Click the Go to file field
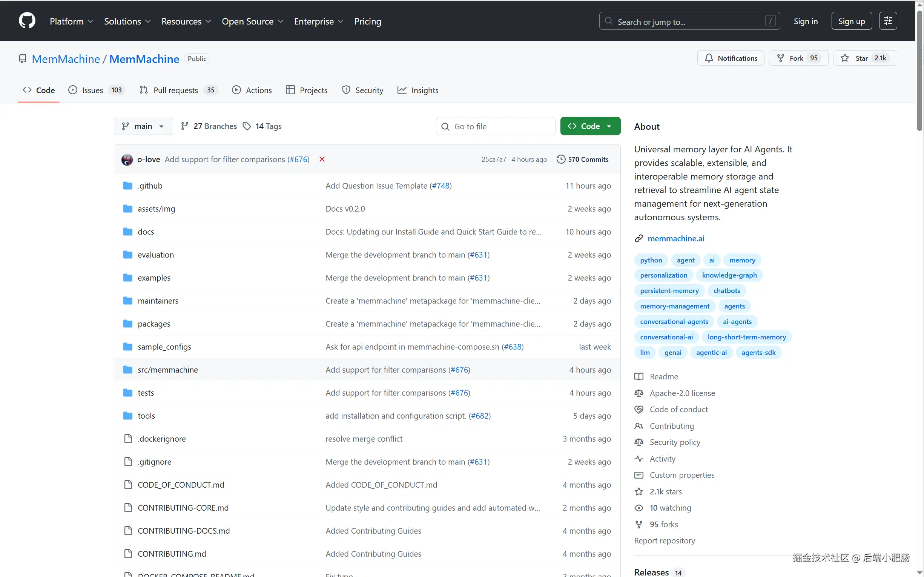924x577 pixels. (496, 126)
